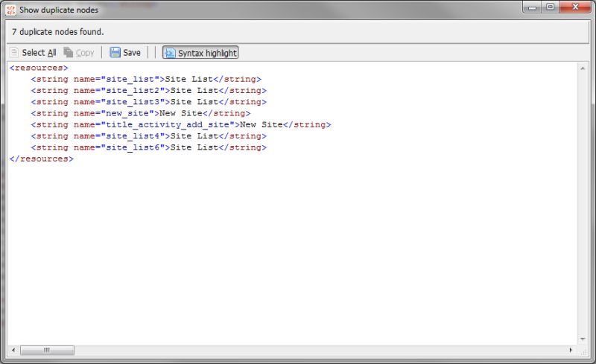596x364 pixels.
Task: Click the Save label in toolbar
Action: [132, 53]
